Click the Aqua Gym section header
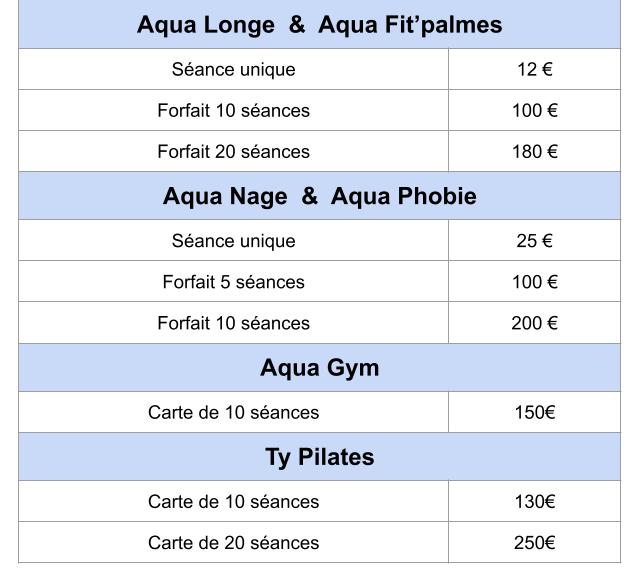This screenshot has height=587, width=641. coord(319,367)
